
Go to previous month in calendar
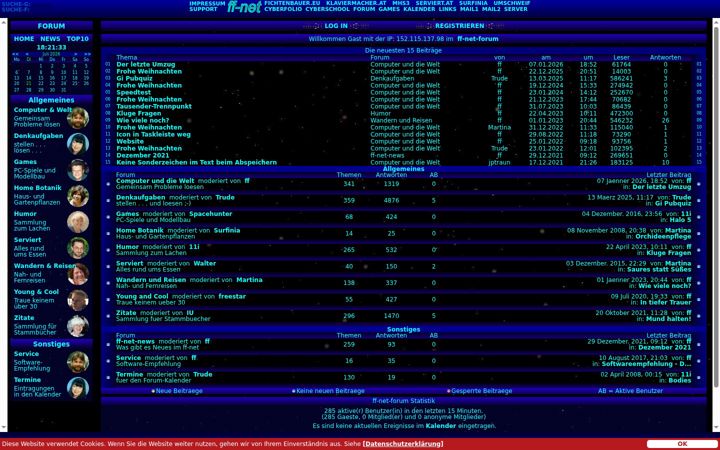click(x=27, y=54)
